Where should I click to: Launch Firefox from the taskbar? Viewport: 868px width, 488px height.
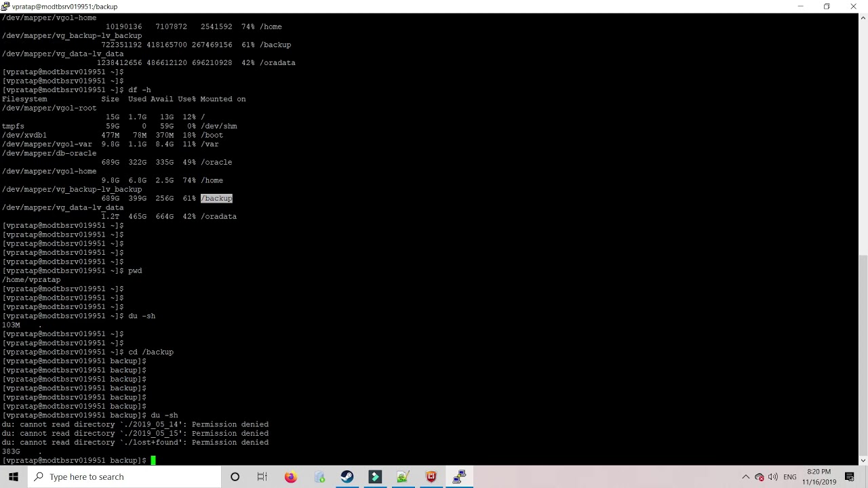click(x=290, y=476)
